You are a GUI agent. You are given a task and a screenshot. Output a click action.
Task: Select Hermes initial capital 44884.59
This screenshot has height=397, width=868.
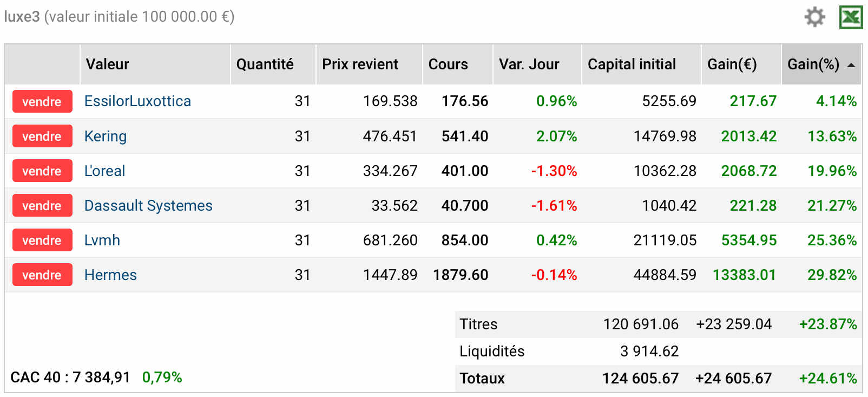665,275
